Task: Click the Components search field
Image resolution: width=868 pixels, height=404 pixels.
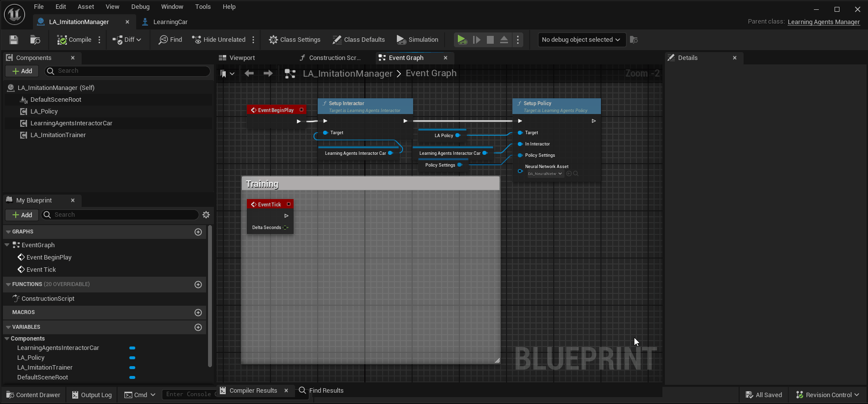Action: [x=127, y=71]
